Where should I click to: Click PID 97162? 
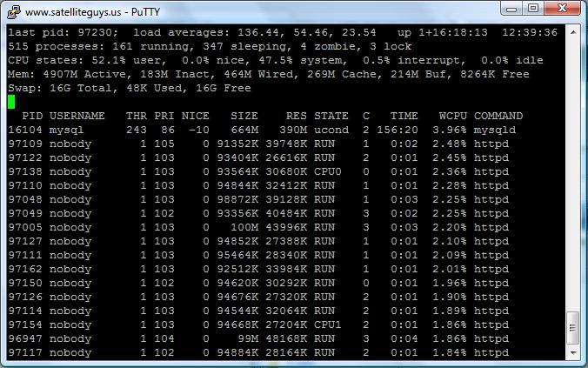[x=25, y=269]
